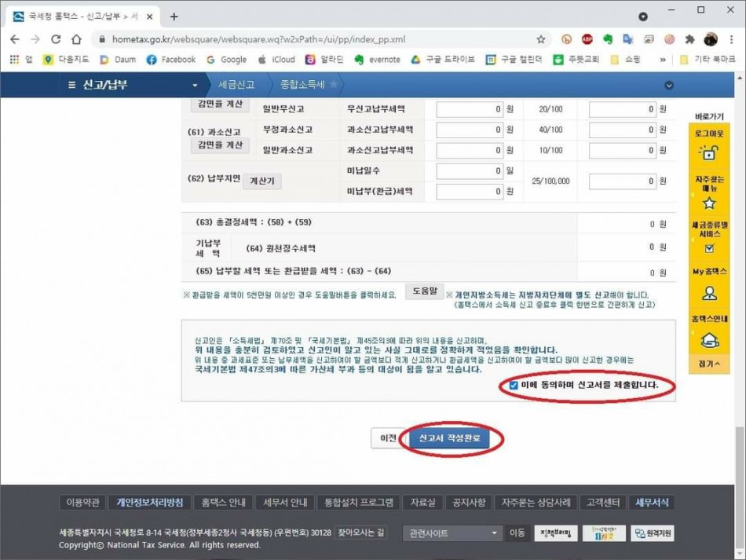The image size is (746, 560).
Task: Open 자주찾는 메뉴 star icon
Action: 709,203
